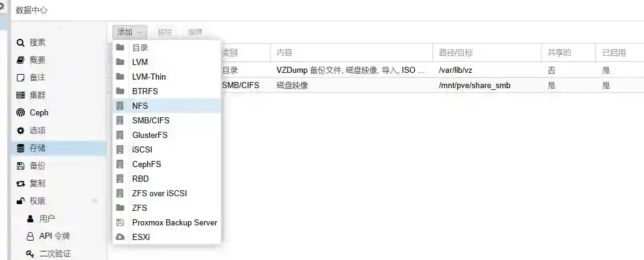Click the building icon next to GlusterFS

click(x=120, y=135)
